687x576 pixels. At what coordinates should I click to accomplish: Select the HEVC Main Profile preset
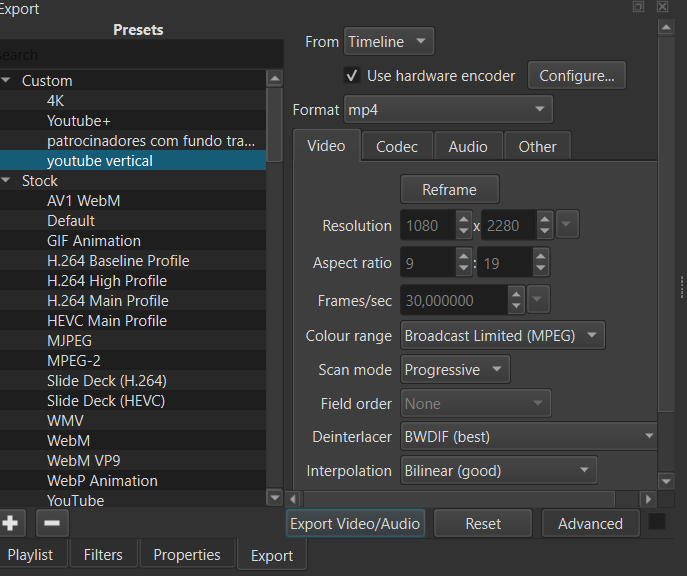pyautogui.click(x=107, y=321)
